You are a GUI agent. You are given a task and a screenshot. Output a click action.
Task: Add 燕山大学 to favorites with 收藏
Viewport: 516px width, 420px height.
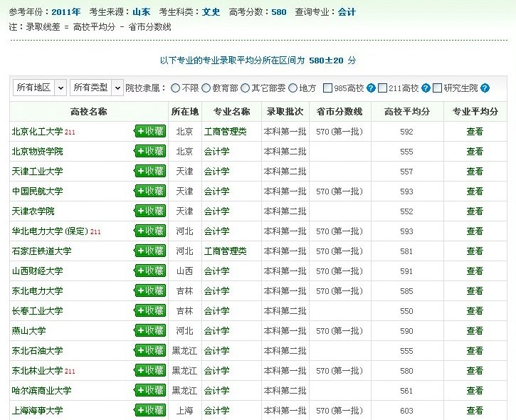(x=149, y=330)
